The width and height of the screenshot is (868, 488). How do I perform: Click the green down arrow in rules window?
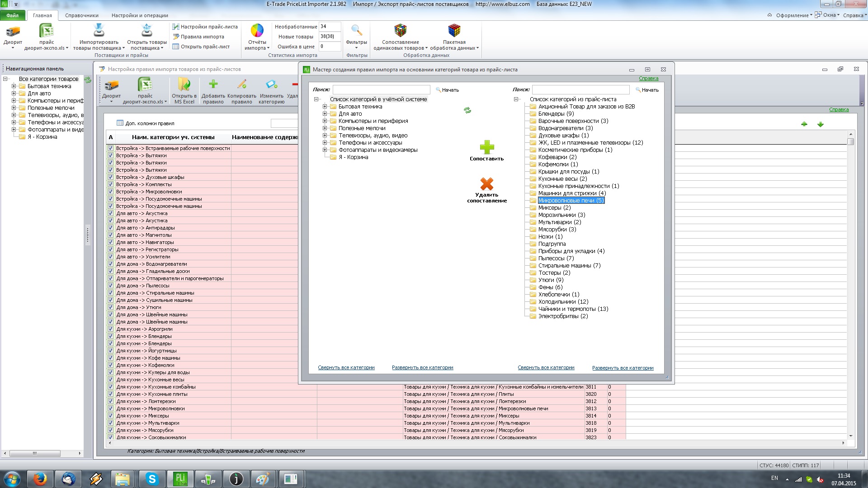[821, 124]
